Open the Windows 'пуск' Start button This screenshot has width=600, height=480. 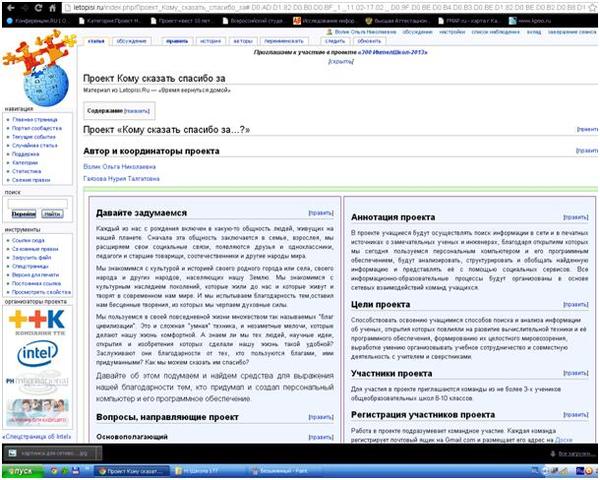(x=22, y=471)
